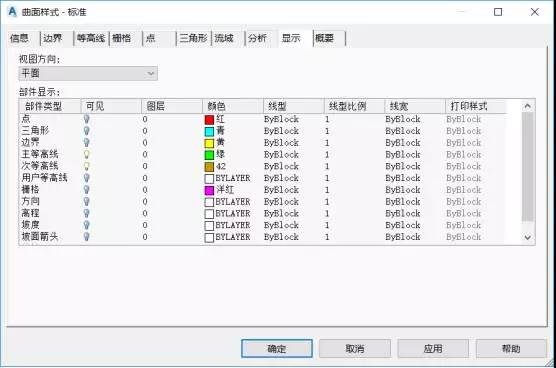Click the lightbulb icon for 边界
Viewport: 556px width, 368px height.
pyautogui.click(x=87, y=143)
